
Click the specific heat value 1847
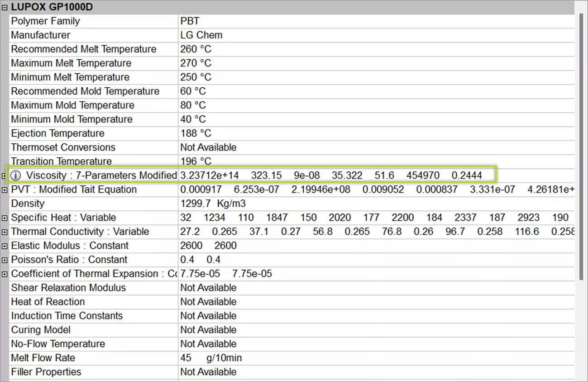point(277,217)
